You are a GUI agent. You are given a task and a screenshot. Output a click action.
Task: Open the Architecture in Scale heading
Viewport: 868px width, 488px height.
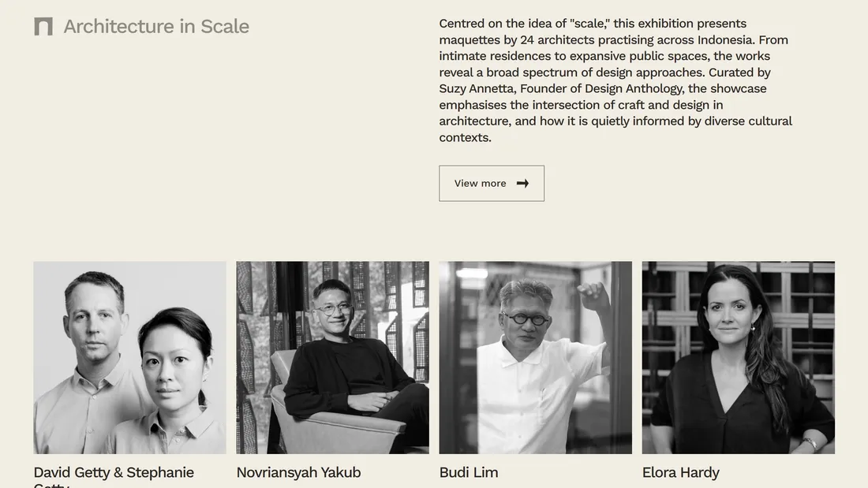tap(156, 27)
